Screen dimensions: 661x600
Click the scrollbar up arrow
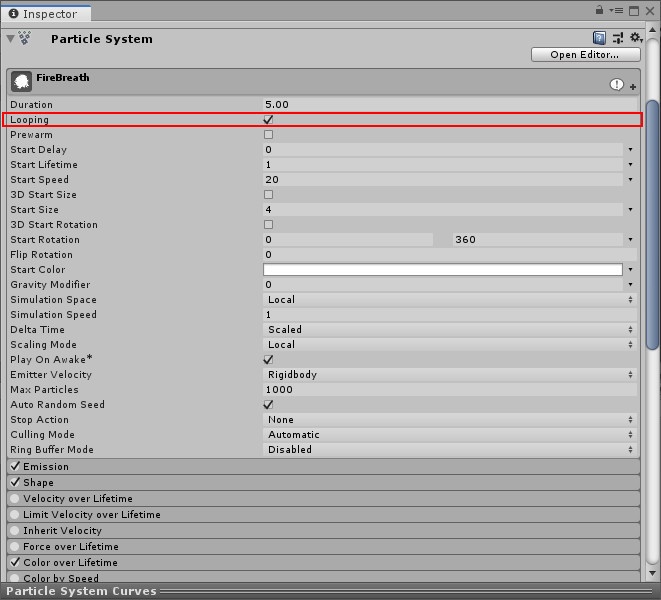(653, 30)
